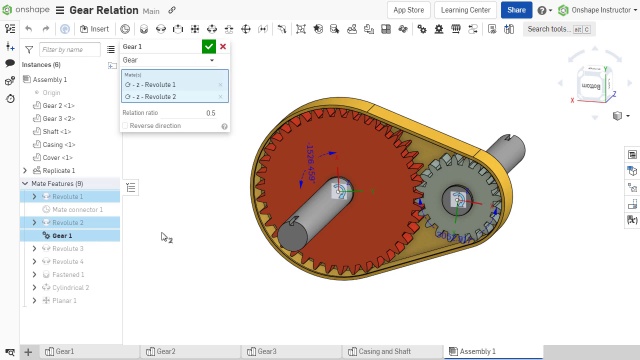
Task: Cancel the Gear 1 dialog with red X
Action: pyautogui.click(x=223, y=47)
